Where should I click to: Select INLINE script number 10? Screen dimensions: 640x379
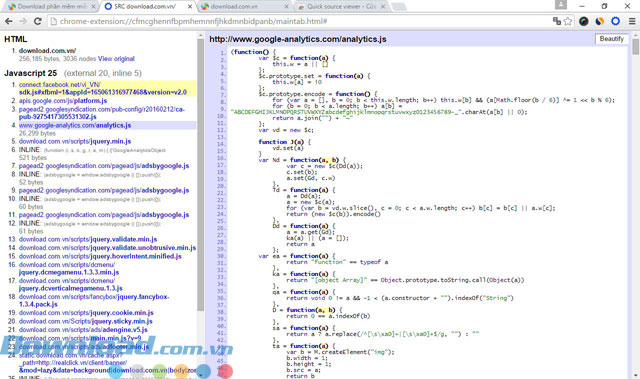pyautogui.click(x=90, y=199)
